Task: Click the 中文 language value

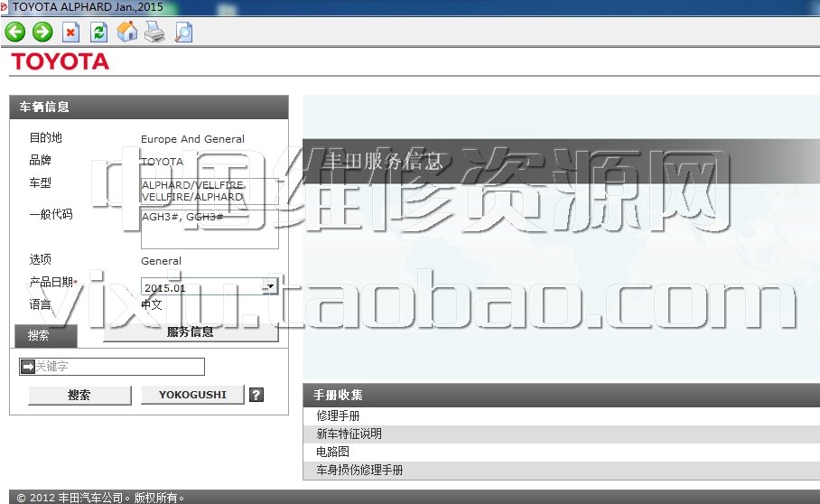Action: pyautogui.click(x=152, y=304)
